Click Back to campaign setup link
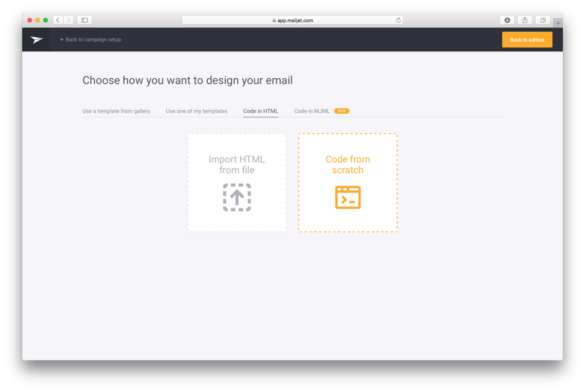This screenshot has width=585, height=392. (90, 39)
